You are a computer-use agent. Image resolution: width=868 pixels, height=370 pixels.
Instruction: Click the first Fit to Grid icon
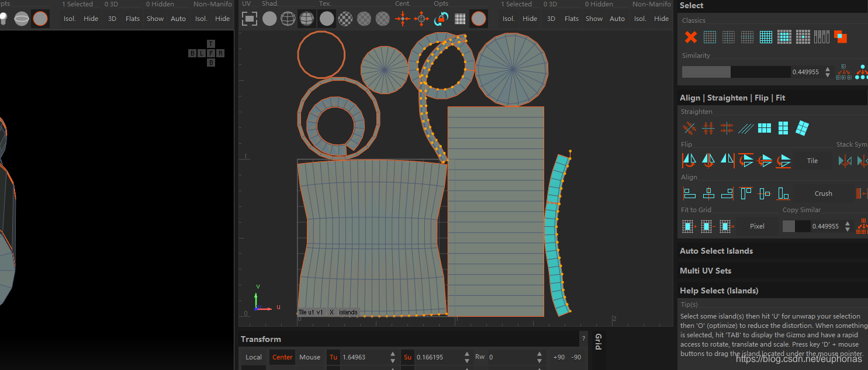689,226
